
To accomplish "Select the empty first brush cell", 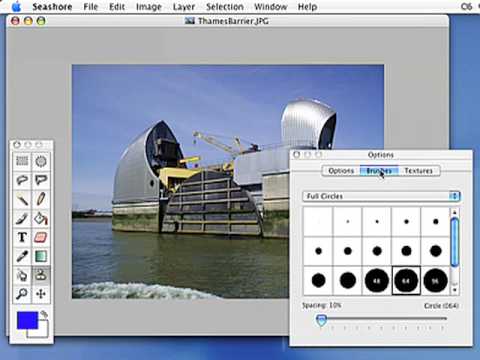I will 318,222.
